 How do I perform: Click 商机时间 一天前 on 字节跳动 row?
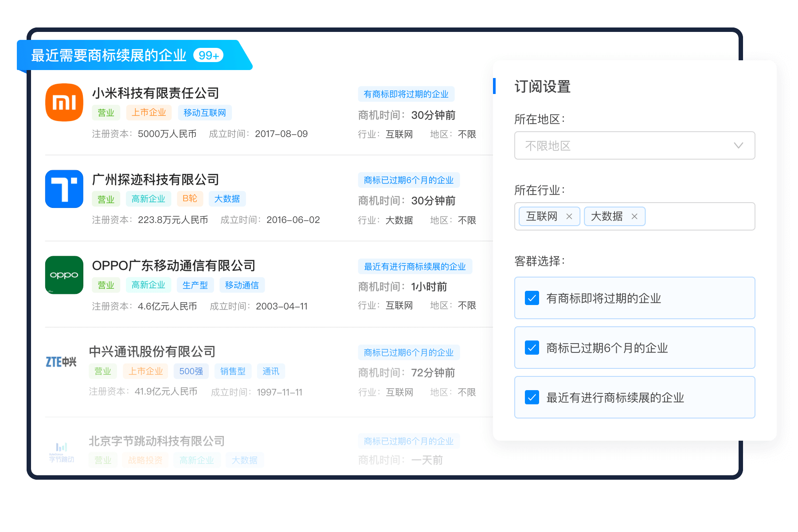427,460
